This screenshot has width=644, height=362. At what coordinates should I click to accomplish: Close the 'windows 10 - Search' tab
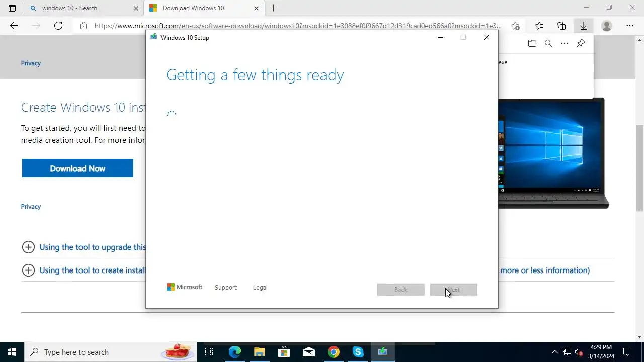[136, 8]
